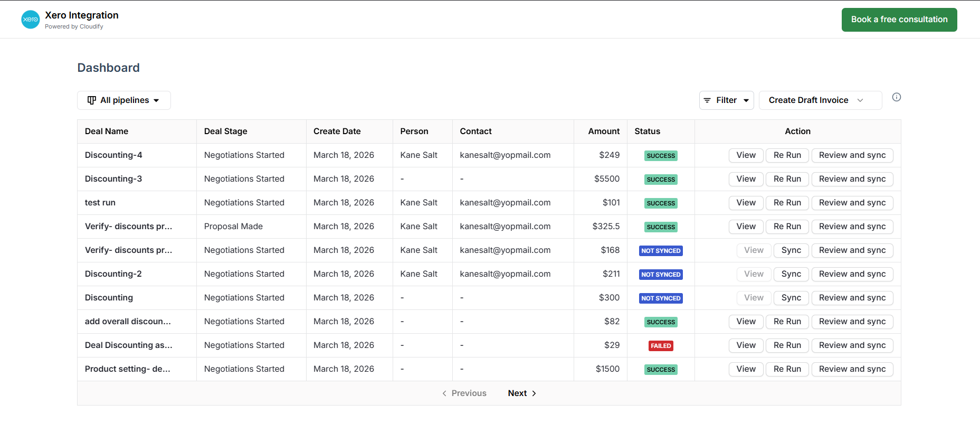Review and sync the $29 deal

852,345
